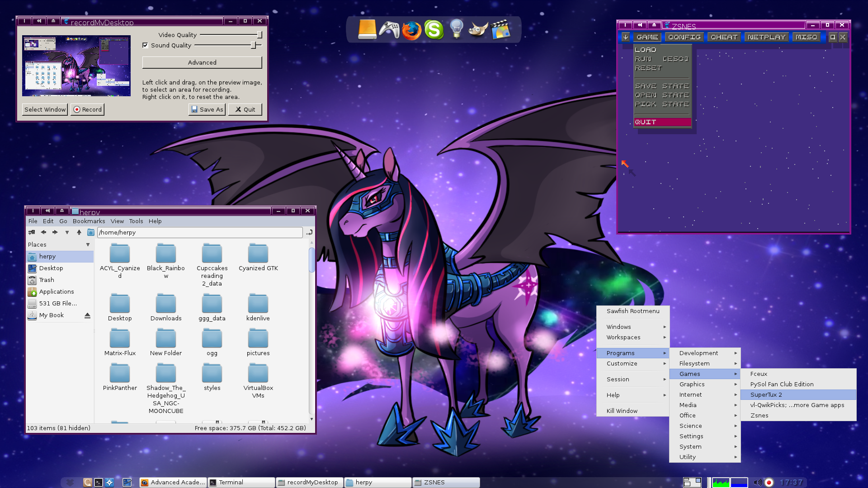Click the Video Quality slider
868x488 pixels.
click(x=259, y=35)
